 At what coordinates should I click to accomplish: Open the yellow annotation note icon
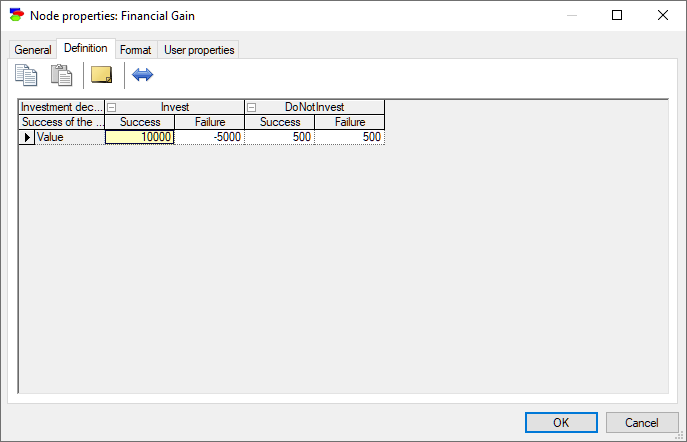click(x=102, y=74)
